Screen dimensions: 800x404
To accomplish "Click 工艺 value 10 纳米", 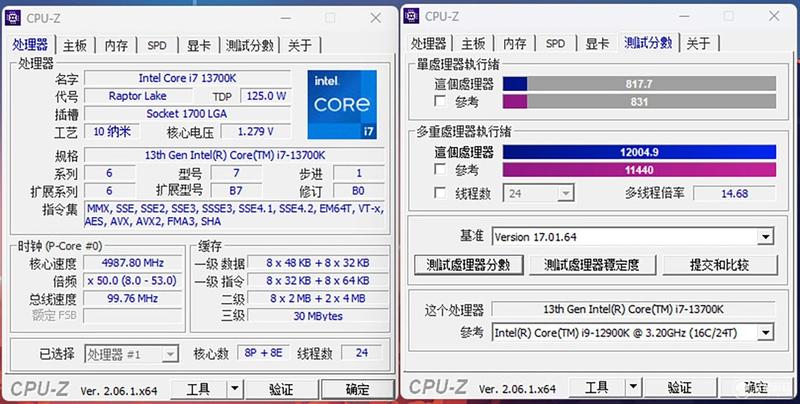I will pos(112,131).
